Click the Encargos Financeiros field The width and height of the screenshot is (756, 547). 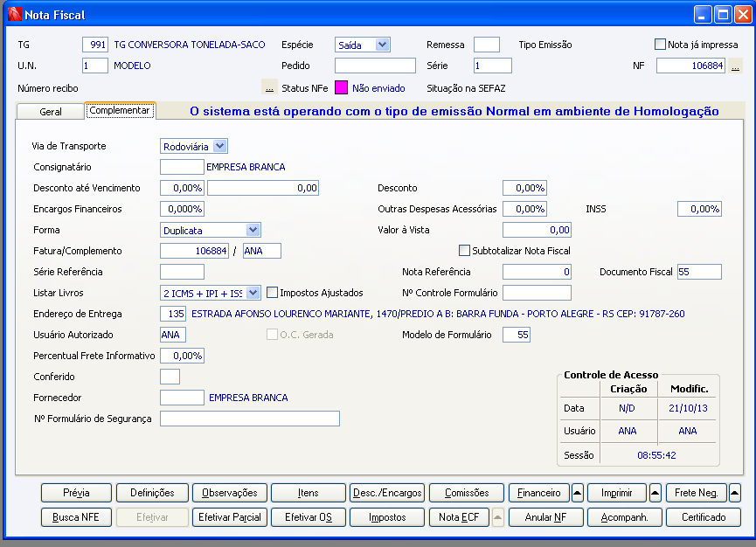click(182, 209)
